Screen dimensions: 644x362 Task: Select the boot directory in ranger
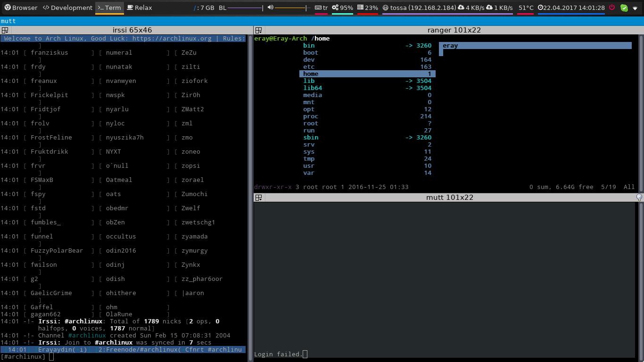[x=367, y=53]
